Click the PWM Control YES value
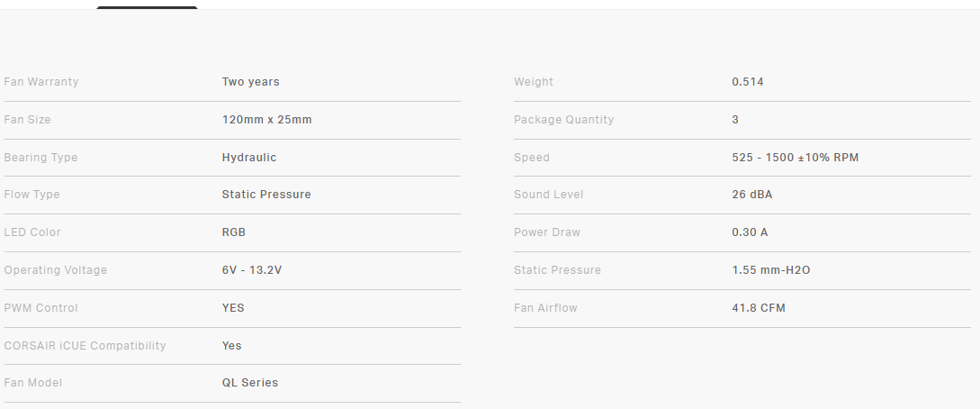980x409 pixels. pos(233,308)
